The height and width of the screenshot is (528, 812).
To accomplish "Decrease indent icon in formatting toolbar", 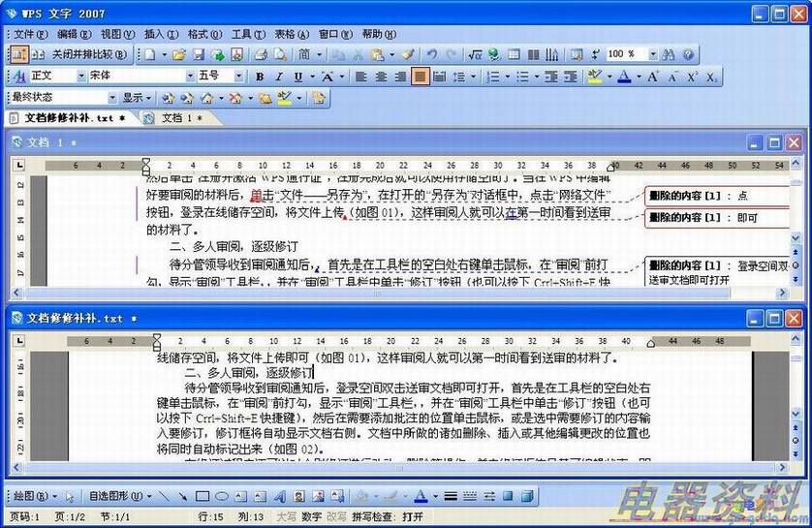I will coord(551,77).
